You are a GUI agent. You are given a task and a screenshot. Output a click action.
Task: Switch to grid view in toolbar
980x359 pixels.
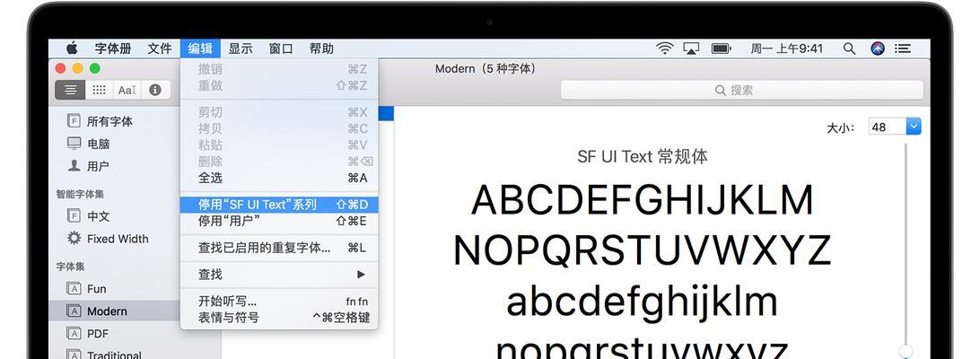(x=99, y=90)
